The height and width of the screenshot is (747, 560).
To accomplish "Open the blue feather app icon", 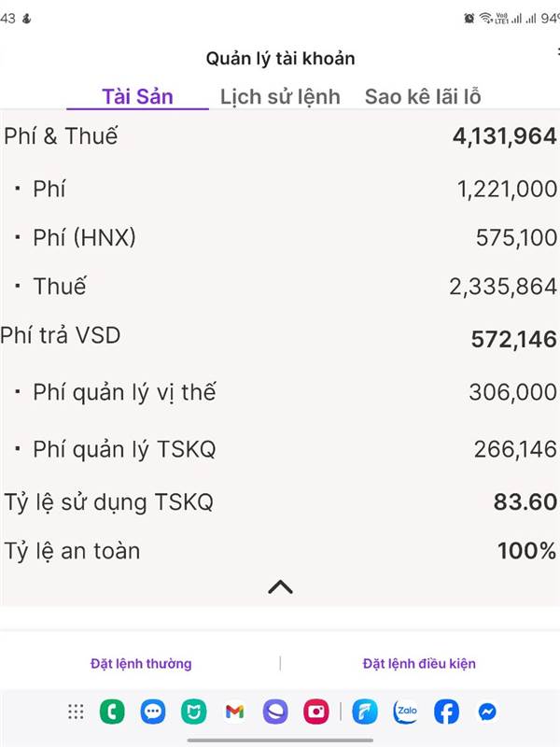I will 365,712.
